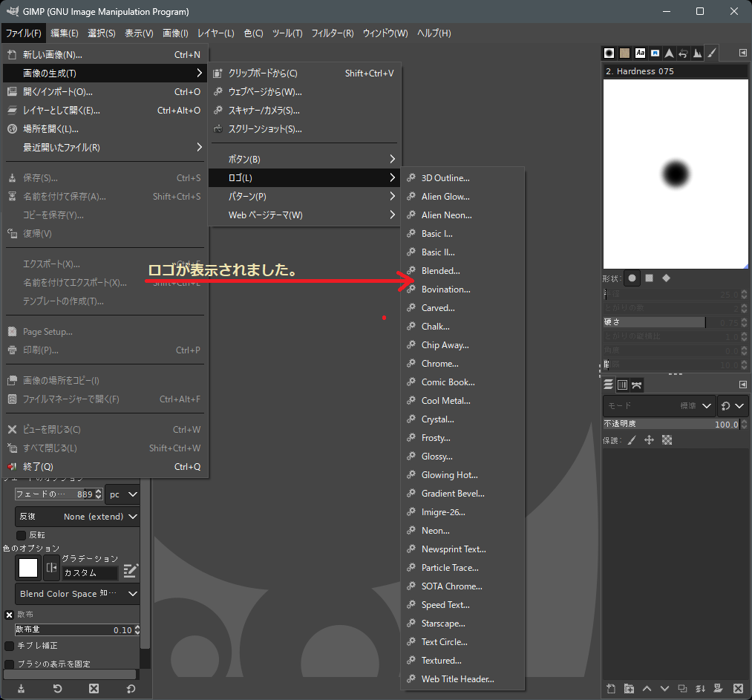Create a new layer from layers panel
The image size is (752, 700).
click(x=610, y=689)
